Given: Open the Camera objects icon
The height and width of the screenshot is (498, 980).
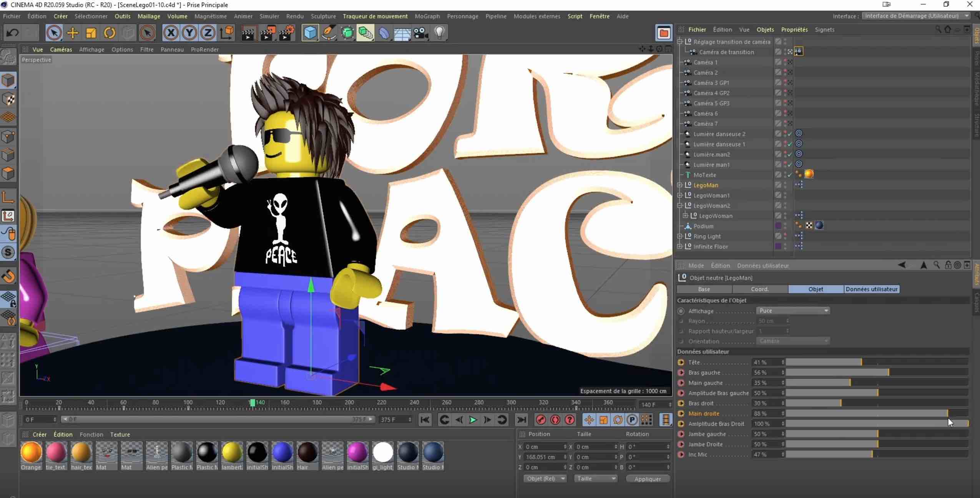Looking at the screenshot, I should pyautogui.click(x=421, y=33).
